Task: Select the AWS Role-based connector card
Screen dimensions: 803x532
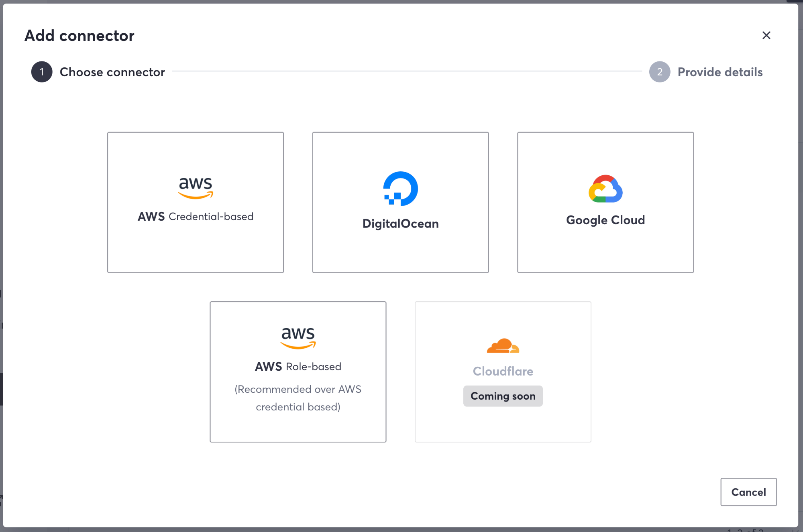Action: pos(298,372)
